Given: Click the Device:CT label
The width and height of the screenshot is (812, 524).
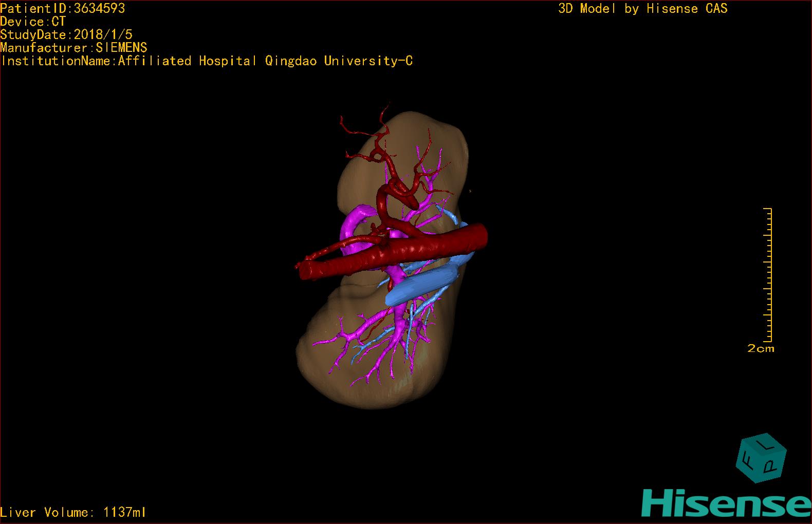Looking at the screenshot, I should coord(33,22).
